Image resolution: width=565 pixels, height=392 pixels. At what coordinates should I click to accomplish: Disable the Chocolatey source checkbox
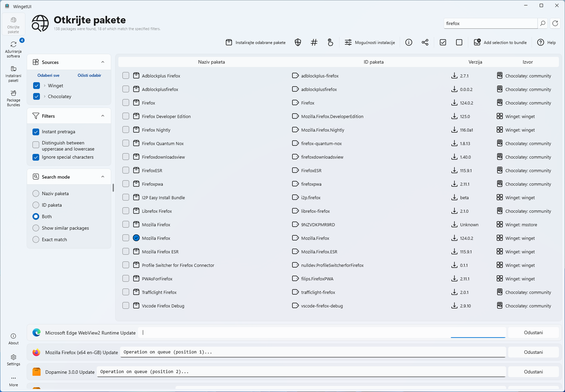(x=36, y=96)
